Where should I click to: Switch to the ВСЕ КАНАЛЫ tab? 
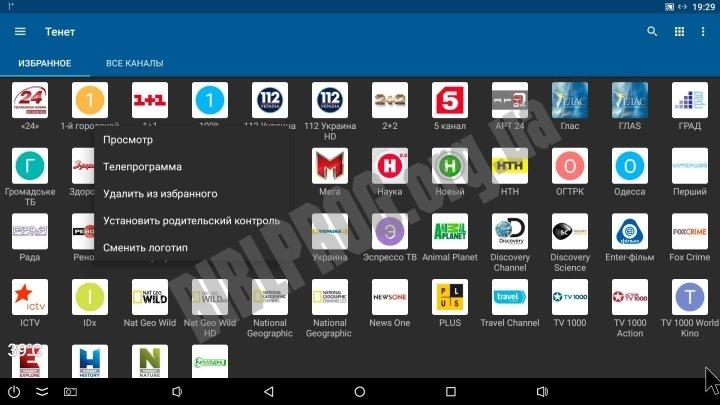pyautogui.click(x=135, y=63)
